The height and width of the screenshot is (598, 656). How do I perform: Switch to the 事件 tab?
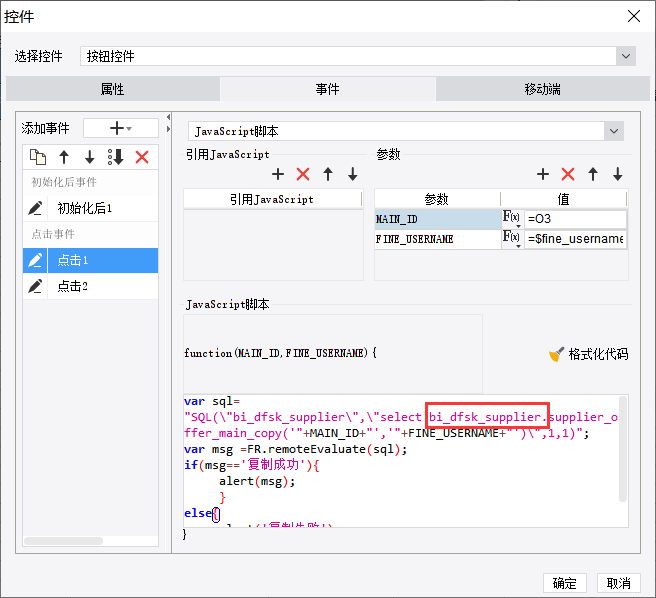click(328, 89)
